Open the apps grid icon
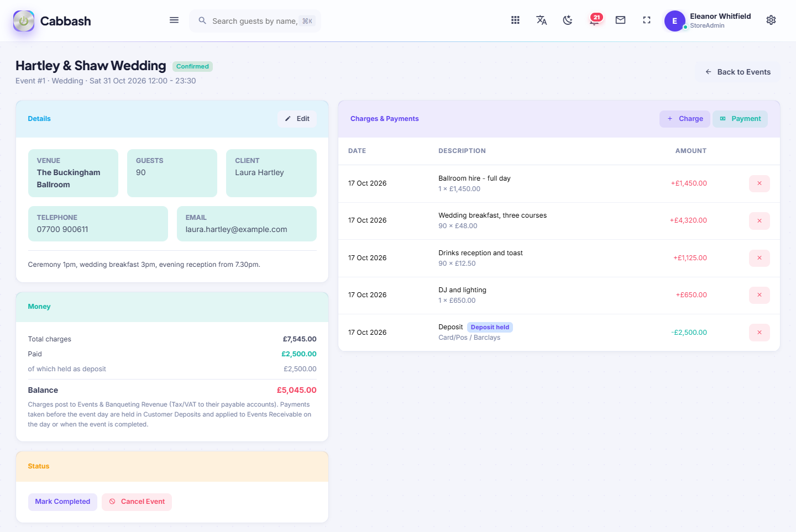This screenshot has height=532, width=796. (x=515, y=20)
